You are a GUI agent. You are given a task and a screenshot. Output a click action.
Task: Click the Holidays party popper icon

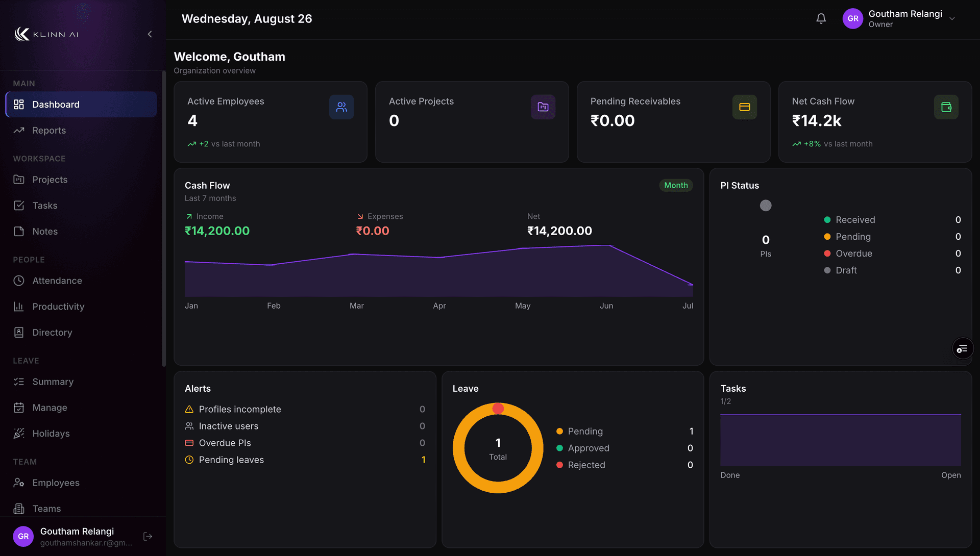coord(19,434)
